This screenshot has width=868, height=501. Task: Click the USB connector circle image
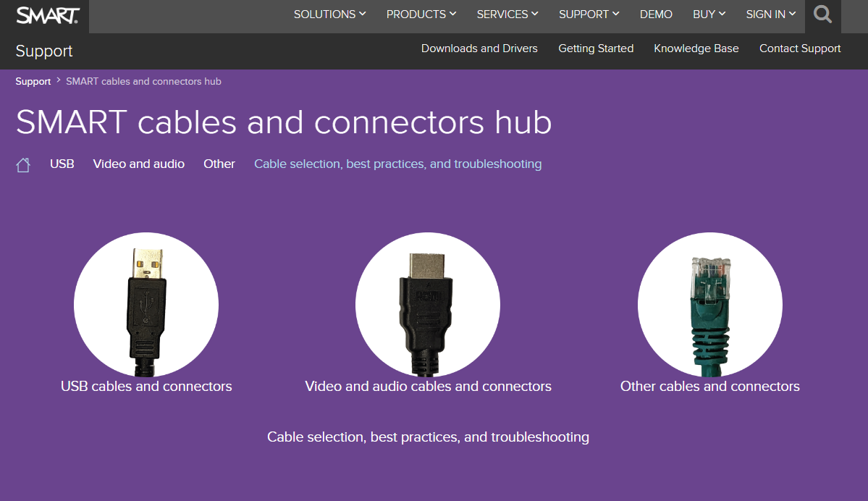[x=146, y=305]
